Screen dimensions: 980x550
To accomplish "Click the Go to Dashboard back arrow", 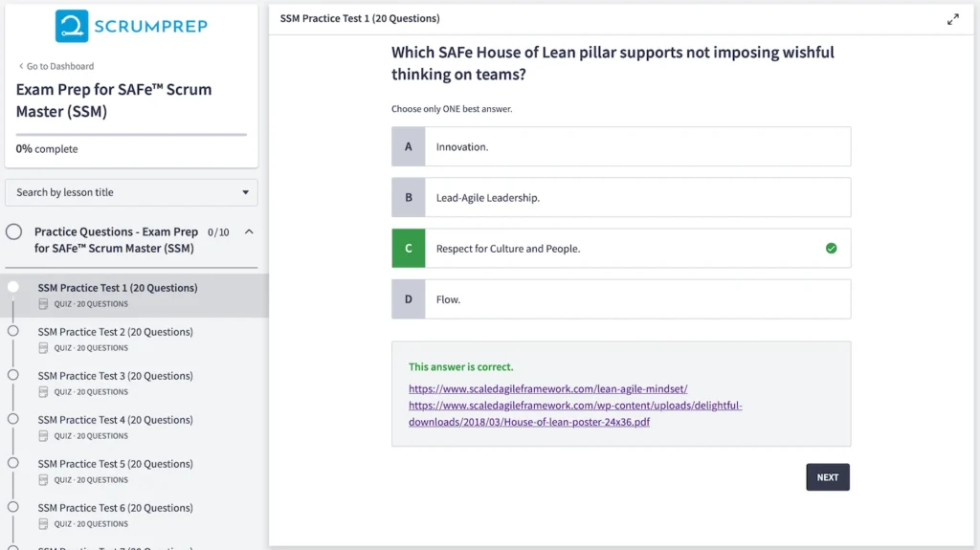I will pyautogui.click(x=21, y=66).
